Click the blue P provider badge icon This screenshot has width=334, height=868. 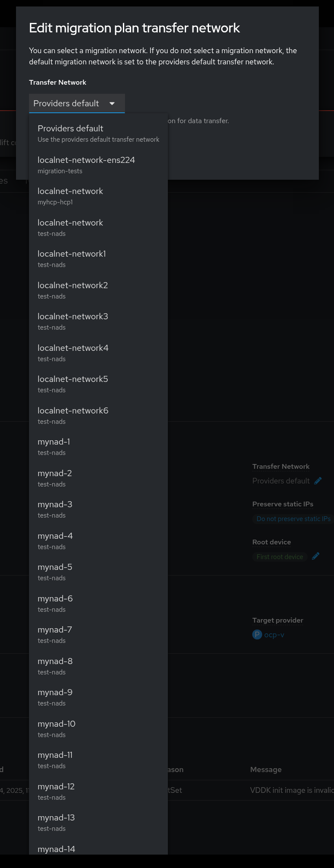(x=257, y=635)
